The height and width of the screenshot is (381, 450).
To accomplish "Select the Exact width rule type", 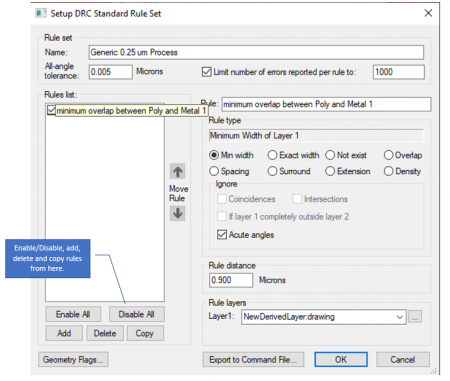I will click(x=272, y=155).
